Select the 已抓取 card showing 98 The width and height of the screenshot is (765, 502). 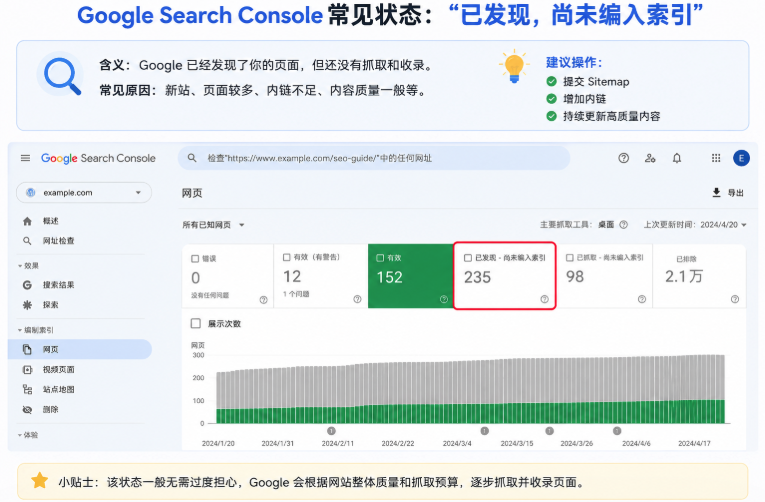click(604, 276)
